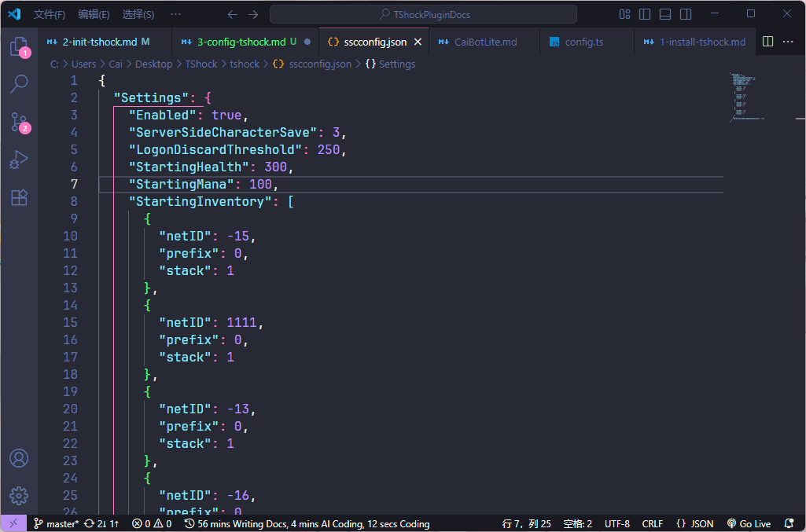Change encoding via UTF-8
806x532 pixels.
[x=616, y=524]
